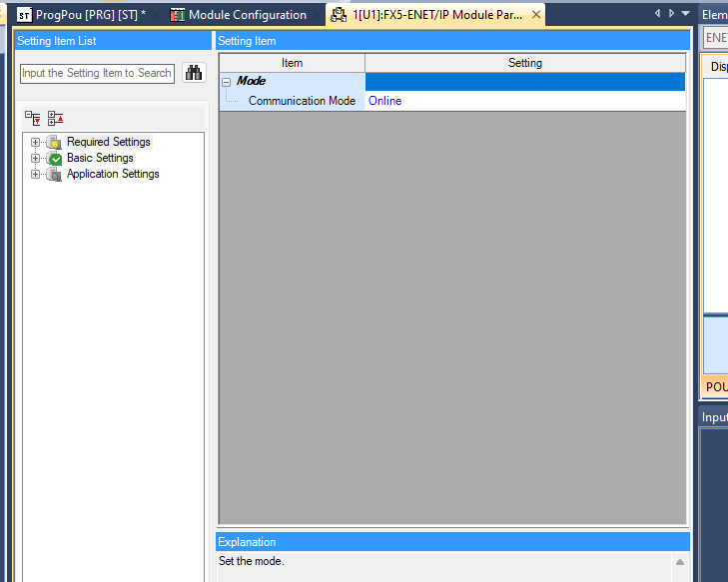This screenshot has width=728, height=582.
Task: Click the Setting Item search field
Action: click(97, 73)
